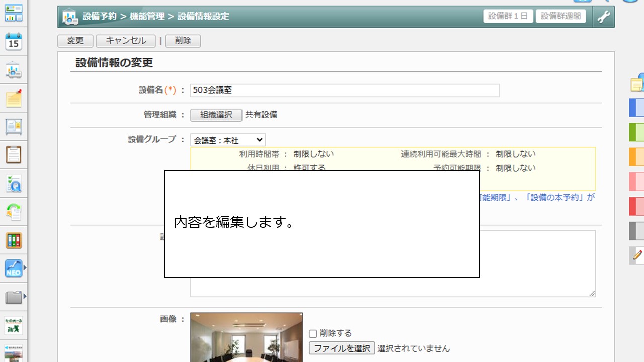This screenshot has height=362, width=644.
Task: Select the green sticky color tab
Action: (x=637, y=132)
